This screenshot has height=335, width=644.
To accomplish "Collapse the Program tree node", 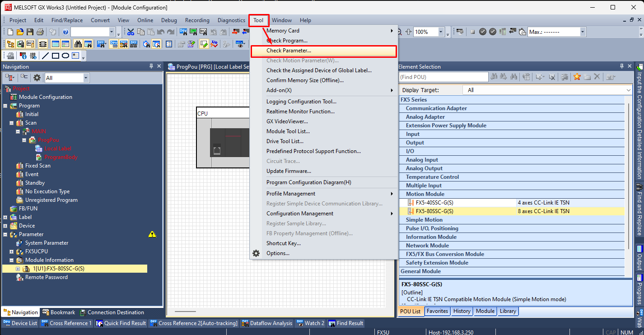I will (5, 106).
